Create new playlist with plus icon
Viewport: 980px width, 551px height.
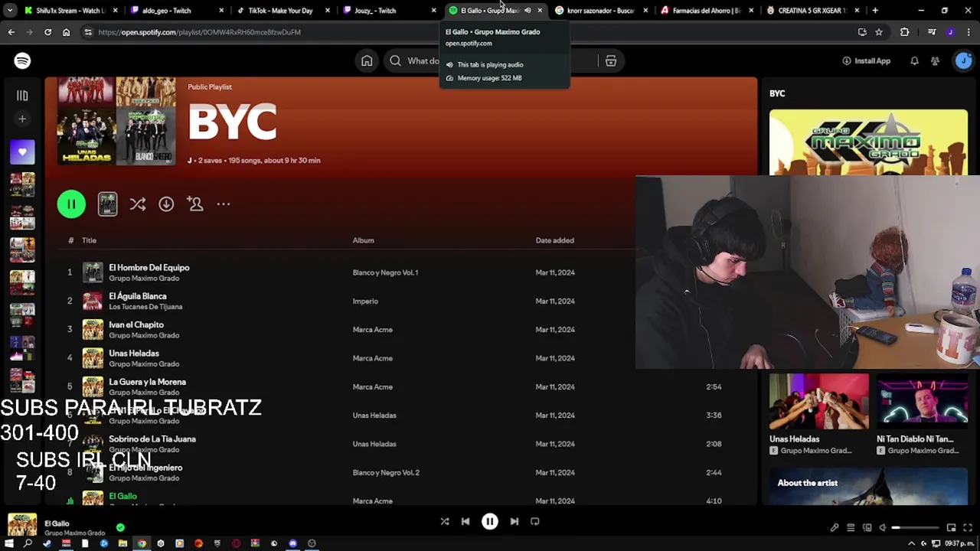(22, 119)
